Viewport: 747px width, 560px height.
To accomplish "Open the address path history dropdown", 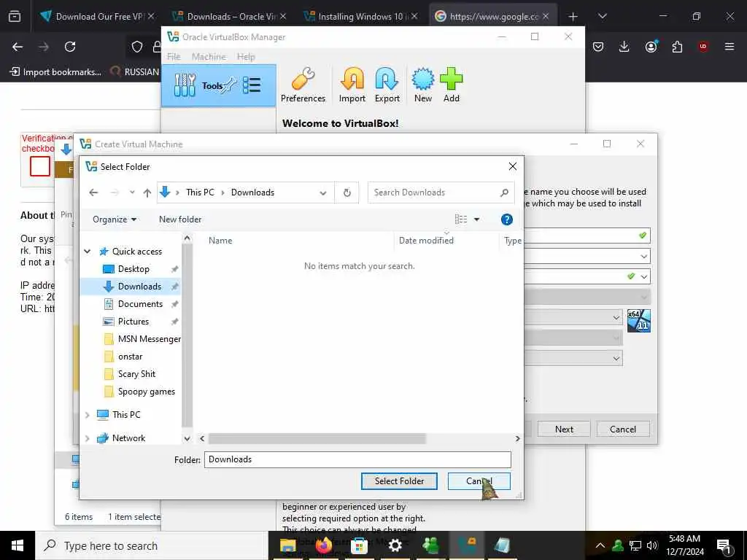I will pyautogui.click(x=323, y=192).
